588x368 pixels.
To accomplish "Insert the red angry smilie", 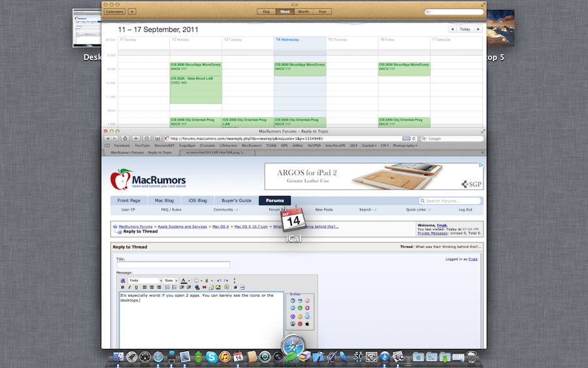I will (x=300, y=324).
